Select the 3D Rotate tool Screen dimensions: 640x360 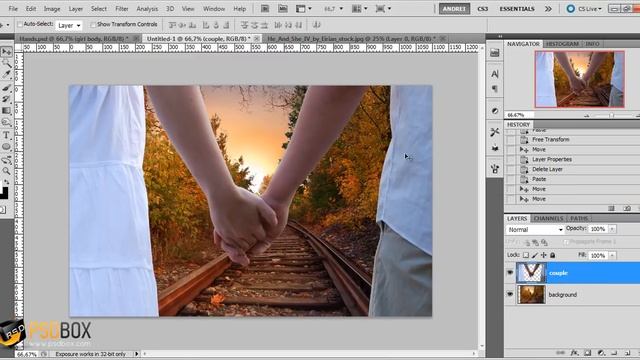[6, 160]
